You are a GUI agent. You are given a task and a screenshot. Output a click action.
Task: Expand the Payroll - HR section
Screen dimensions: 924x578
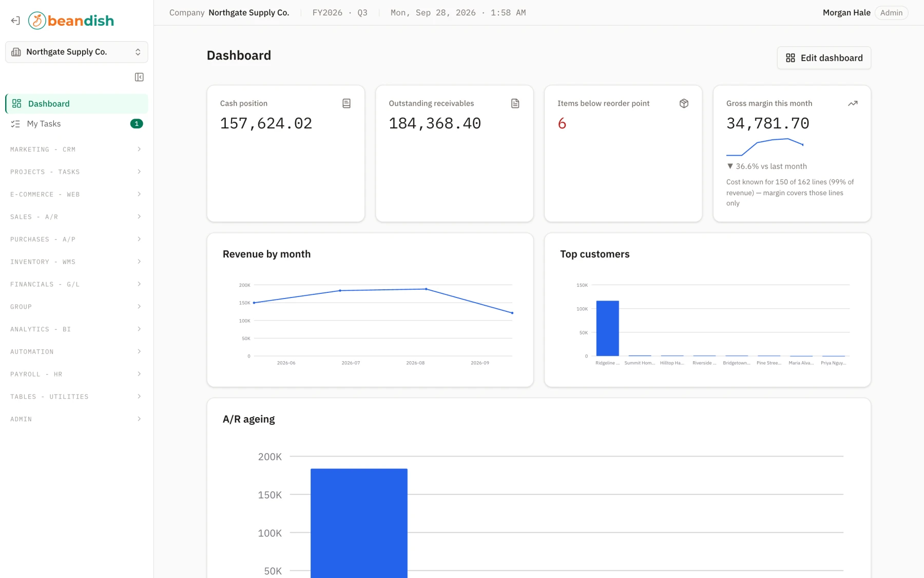pyautogui.click(x=76, y=374)
